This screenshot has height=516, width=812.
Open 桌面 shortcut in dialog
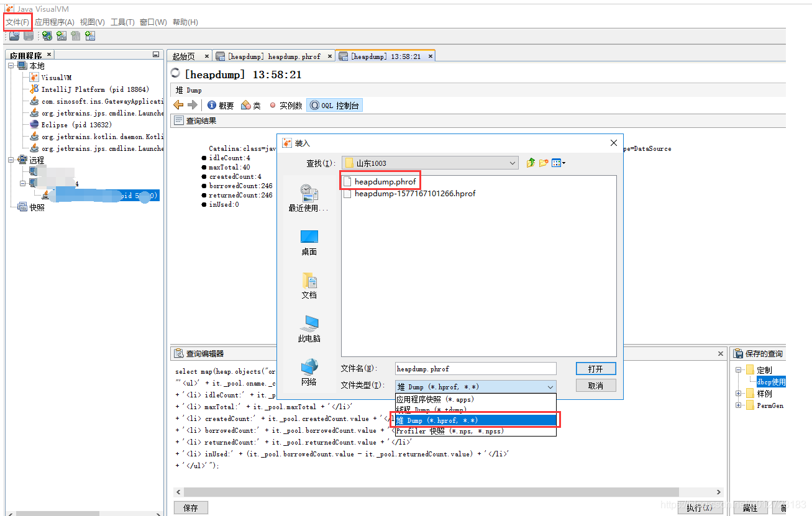coord(309,242)
